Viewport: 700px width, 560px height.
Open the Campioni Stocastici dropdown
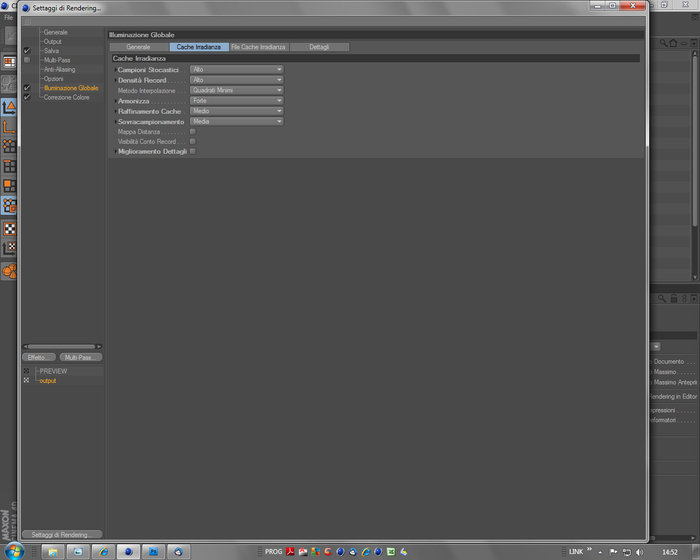[x=237, y=69]
